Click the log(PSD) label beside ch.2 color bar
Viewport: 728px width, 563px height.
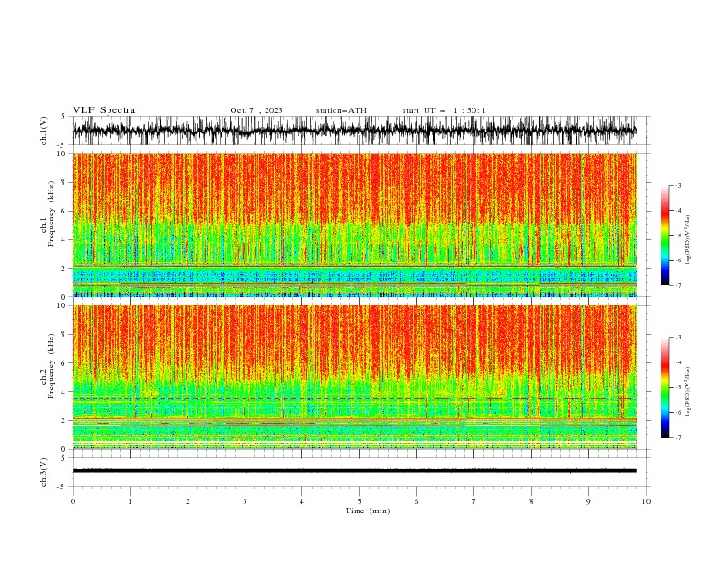tap(688, 391)
